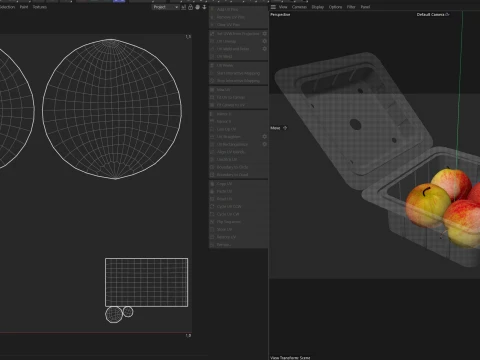Click the Mirror V icon
Screen dimensions: 480x360
[x=212, y=122]
